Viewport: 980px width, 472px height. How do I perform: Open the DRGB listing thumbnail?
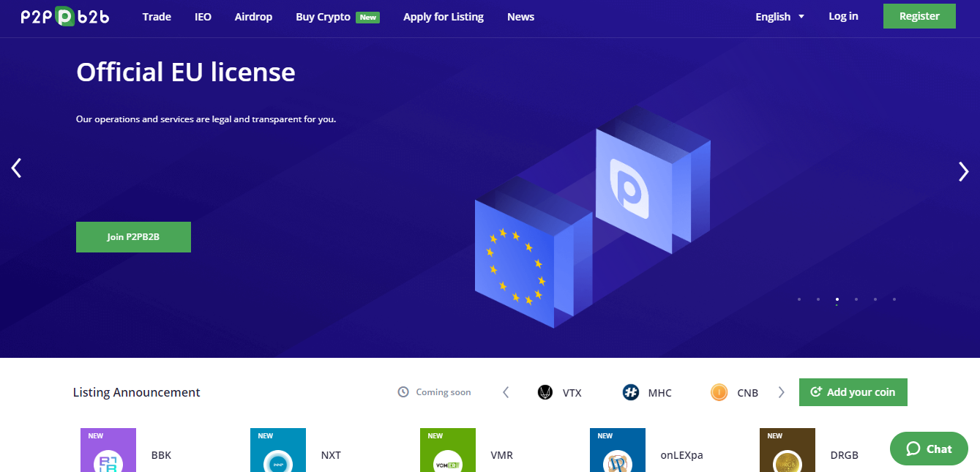788,450
